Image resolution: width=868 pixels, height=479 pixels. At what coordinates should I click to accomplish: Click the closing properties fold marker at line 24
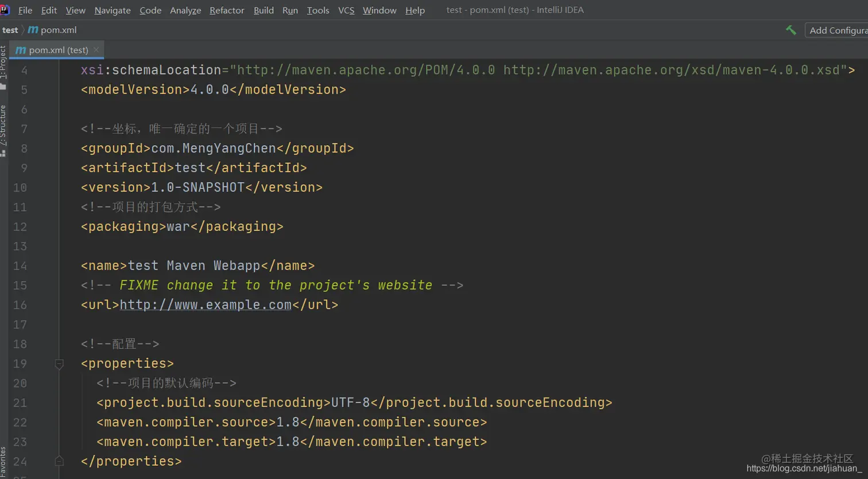point(59,461)
